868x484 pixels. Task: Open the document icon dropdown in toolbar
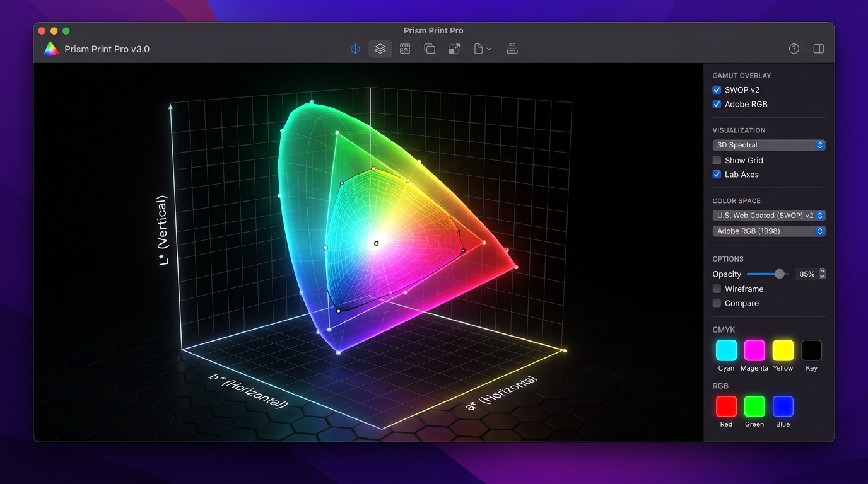483,49
